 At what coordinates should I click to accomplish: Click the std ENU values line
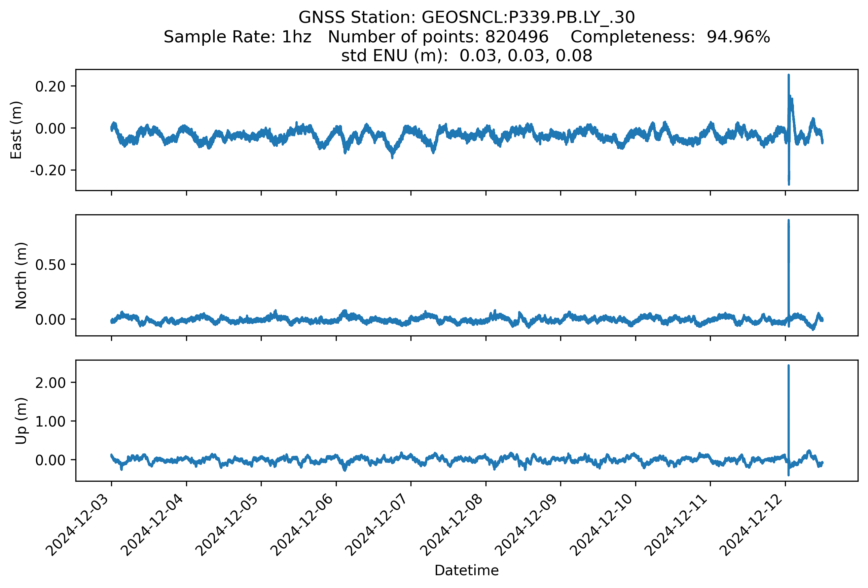(x=467, y=56)
